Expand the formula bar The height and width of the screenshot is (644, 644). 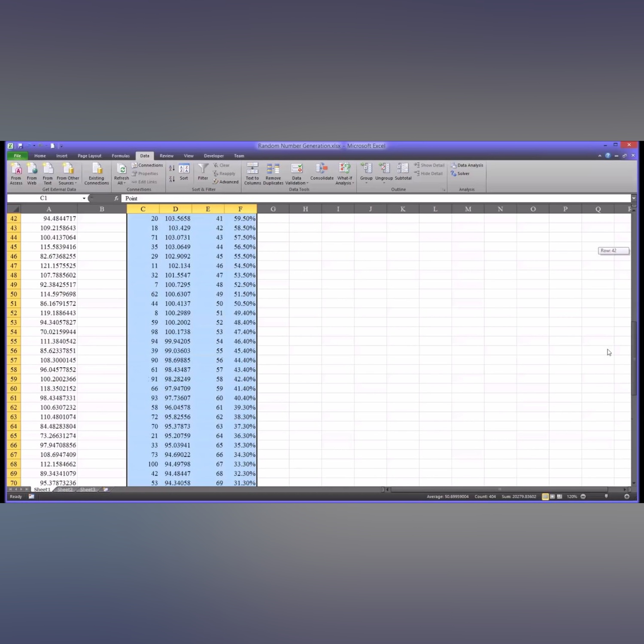pyautogui.click(x=634, y=198)
